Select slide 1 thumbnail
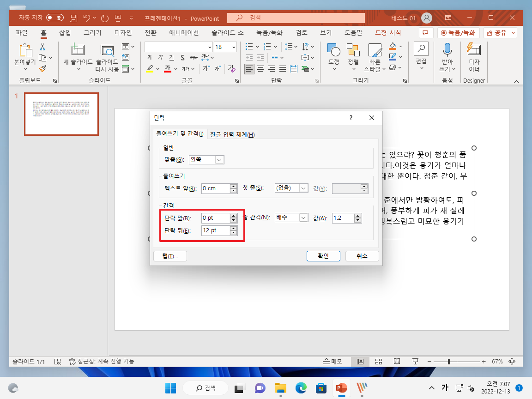 (x=61, y=114)
